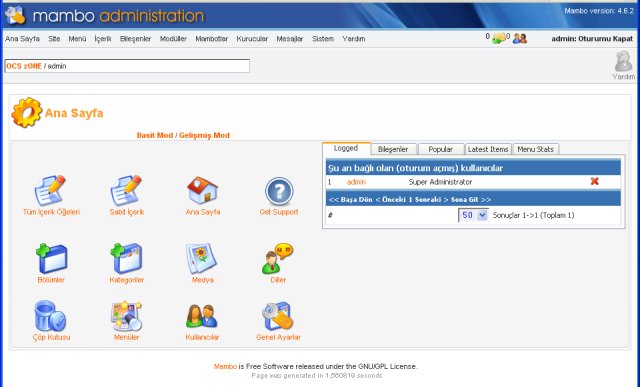The width and height of the screenshot is (640, 387).
Task: Open the İçerik menu
Action: pyautogui.click(x=103, y=39)
